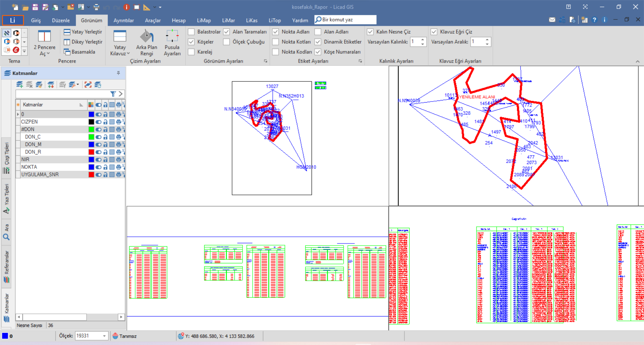Pin the Katmanlar panel with the pushpin icon
Screen dimensions: 644x345
tap(118, 73)
